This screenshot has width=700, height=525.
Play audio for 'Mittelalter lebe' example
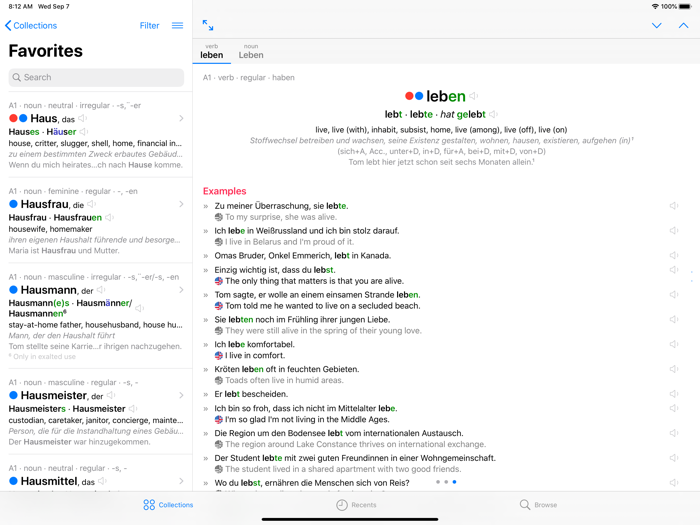(x=674, y=408)
